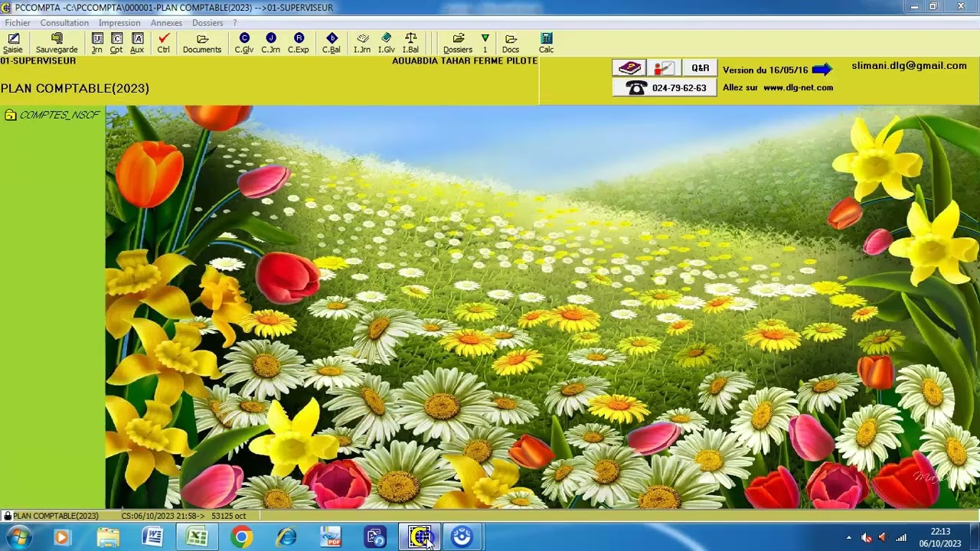The image size is (980, 551).
Task: Open the Cpt accounts icon
Action: click(x=116, y=43)
